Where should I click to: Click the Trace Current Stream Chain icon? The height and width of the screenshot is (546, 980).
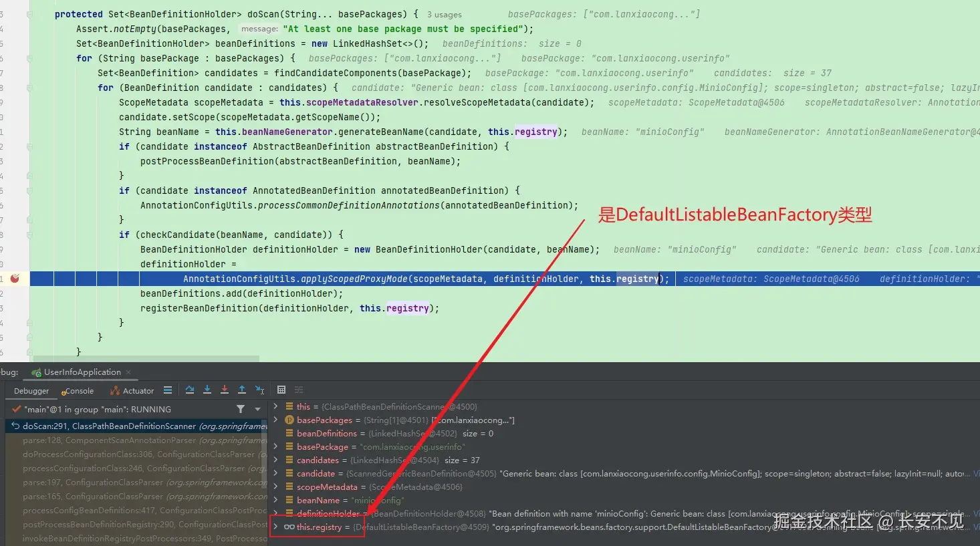pos(299,390)
